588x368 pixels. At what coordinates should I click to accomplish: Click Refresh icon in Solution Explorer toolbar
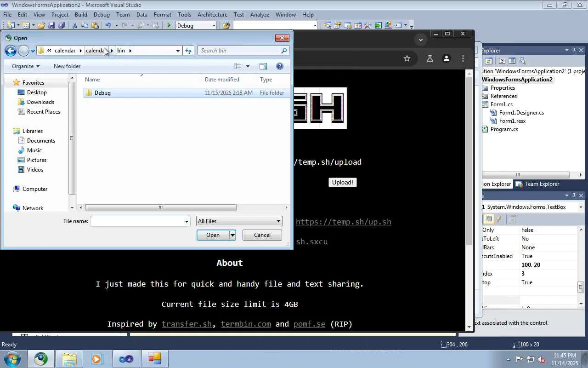coord(489,61)
